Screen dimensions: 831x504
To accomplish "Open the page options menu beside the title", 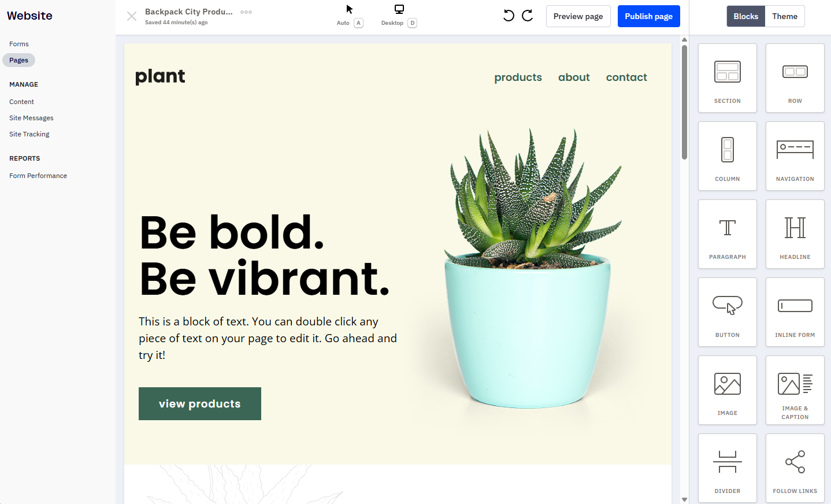I will [245, 12].
